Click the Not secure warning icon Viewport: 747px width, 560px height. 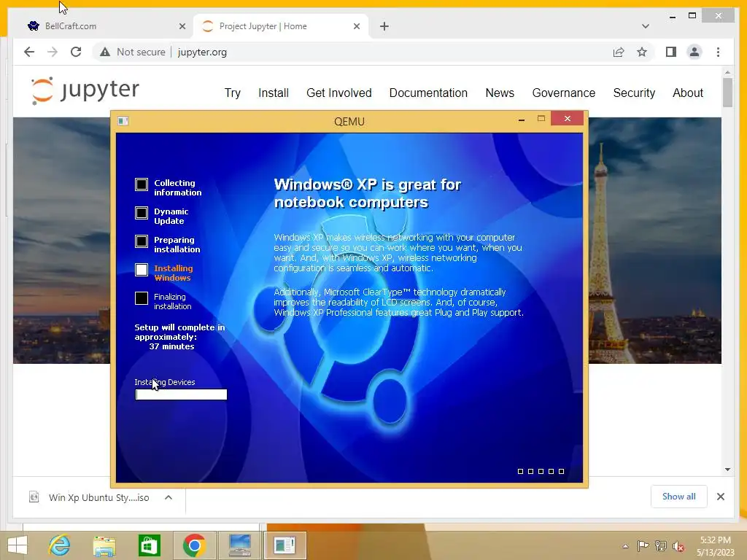(105, 52)
